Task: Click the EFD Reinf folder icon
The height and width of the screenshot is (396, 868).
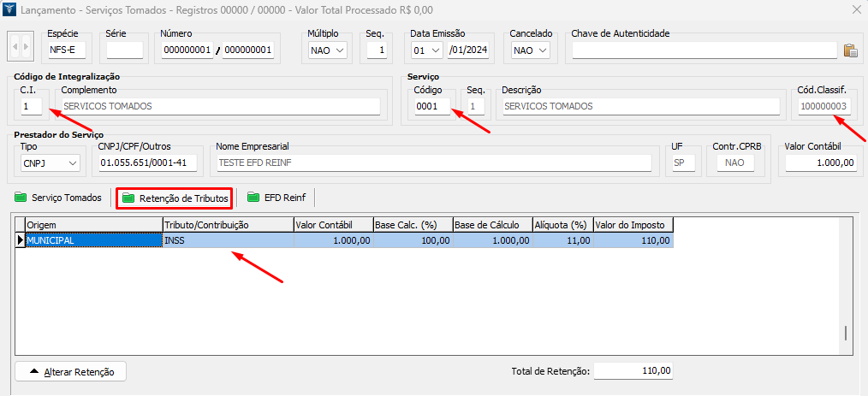Action: (253, 198)
